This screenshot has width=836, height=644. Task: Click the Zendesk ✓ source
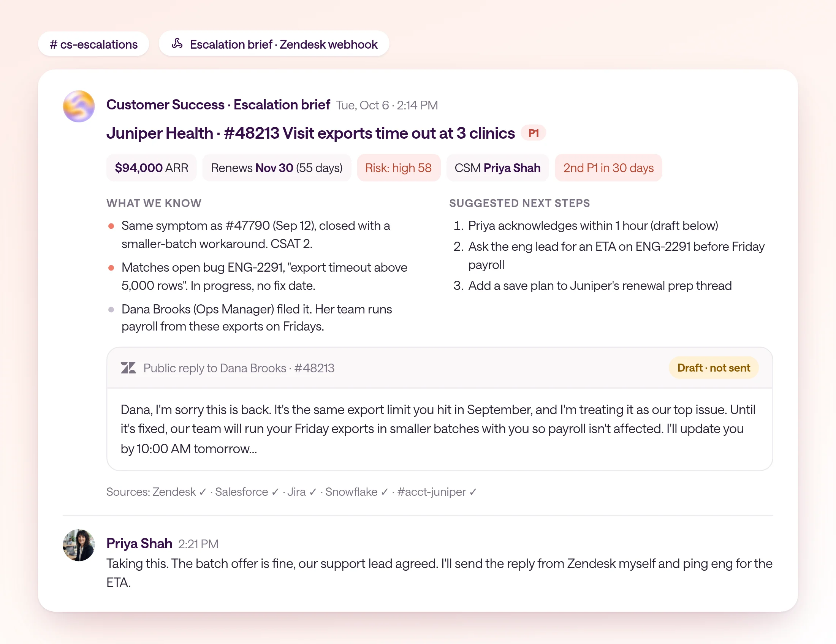(180, 492)
